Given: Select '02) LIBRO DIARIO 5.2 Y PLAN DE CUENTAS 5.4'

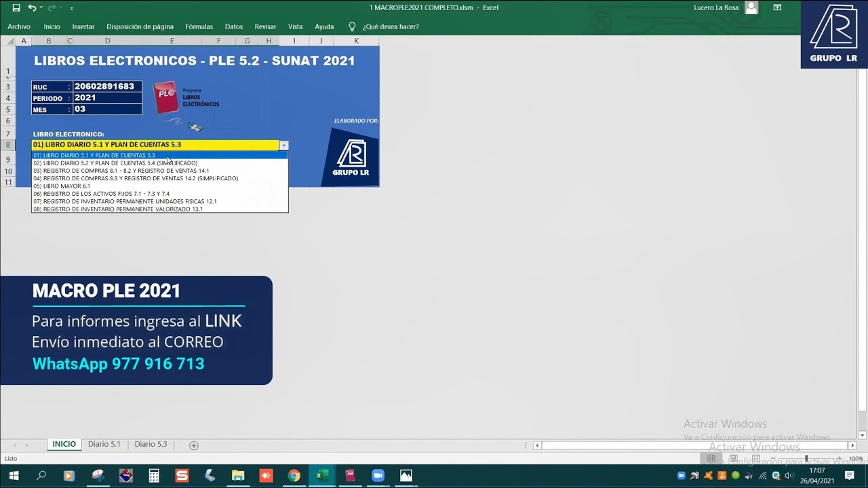Looking at the screenshot, I should [160, 163].
